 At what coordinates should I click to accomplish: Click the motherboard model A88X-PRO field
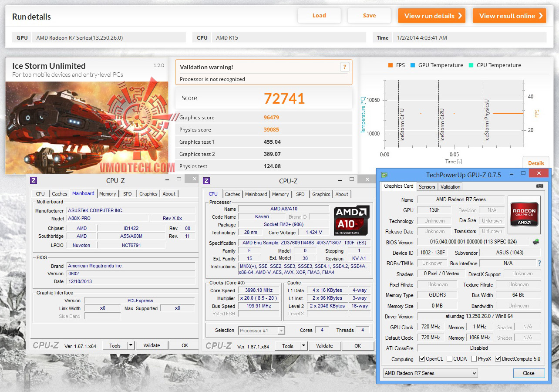[x=108, y=218]
